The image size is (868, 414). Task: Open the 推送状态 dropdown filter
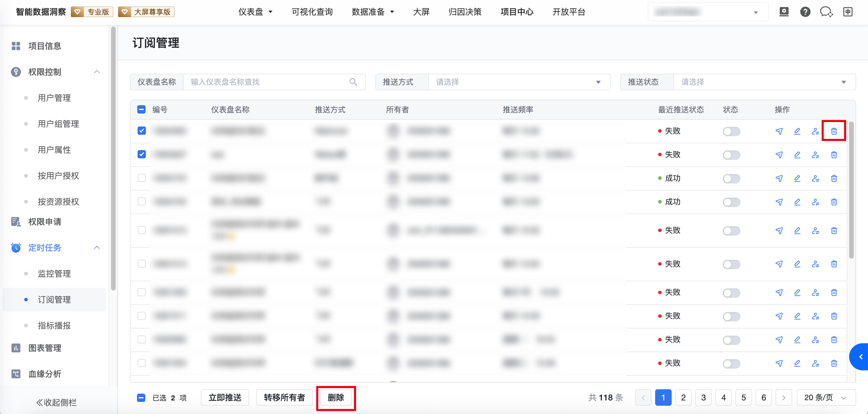pos(763,82)
